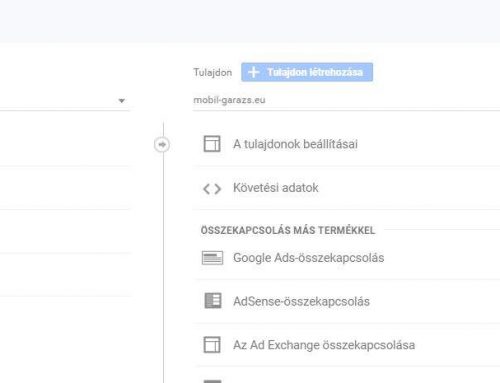Open the mobil-garazs.eu property selector
This screenshot has height=383, width=500.
point(346,100)
